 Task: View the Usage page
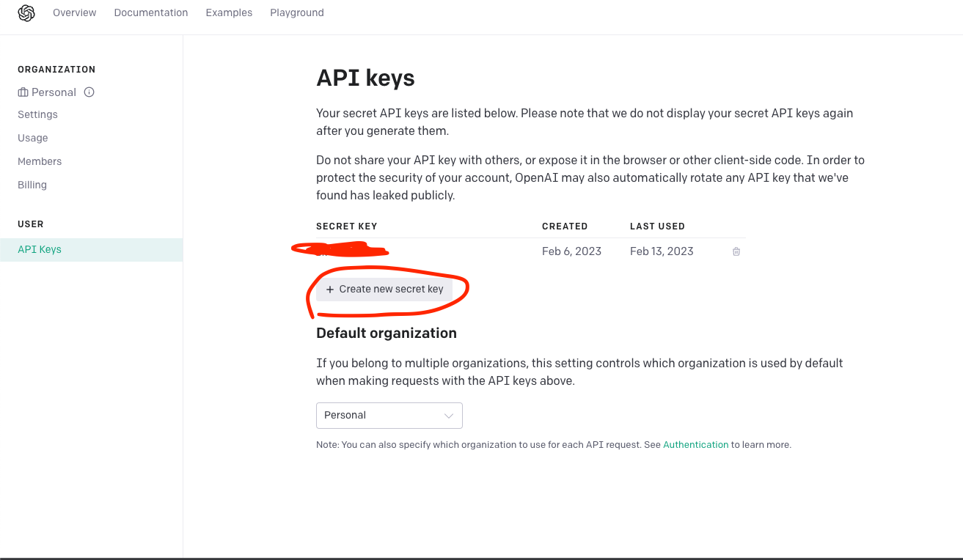(33, 138)
